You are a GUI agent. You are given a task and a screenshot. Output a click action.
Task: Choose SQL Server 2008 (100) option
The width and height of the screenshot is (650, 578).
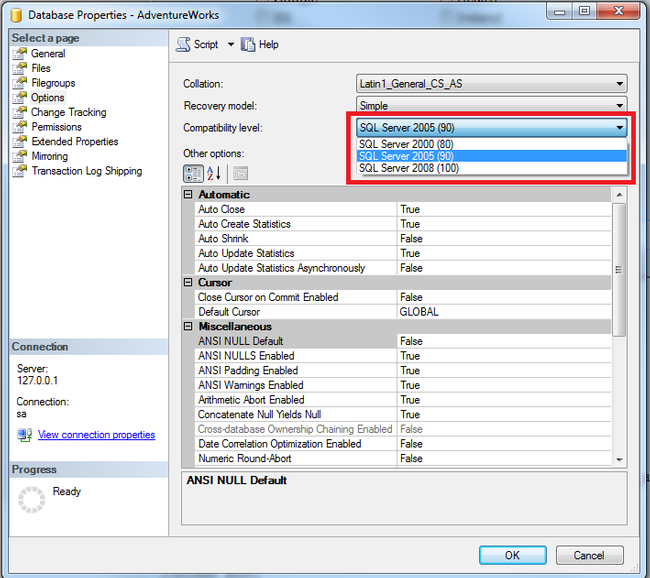(491, 168)
